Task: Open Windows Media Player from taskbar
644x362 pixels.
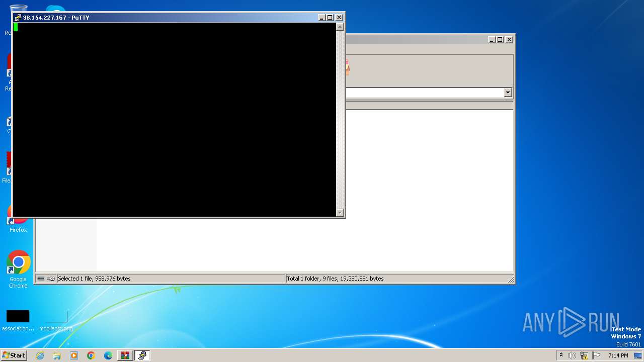Action: point(74,355)
